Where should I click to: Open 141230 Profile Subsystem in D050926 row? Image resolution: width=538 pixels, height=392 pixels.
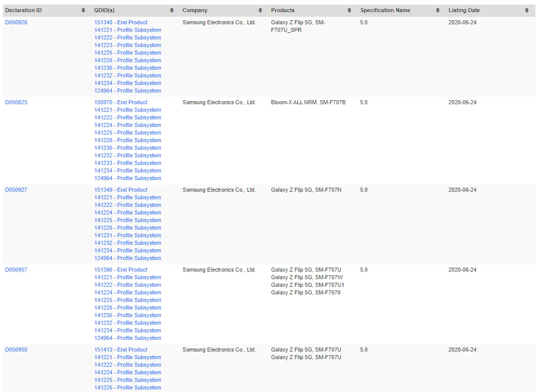click(127, 68)
